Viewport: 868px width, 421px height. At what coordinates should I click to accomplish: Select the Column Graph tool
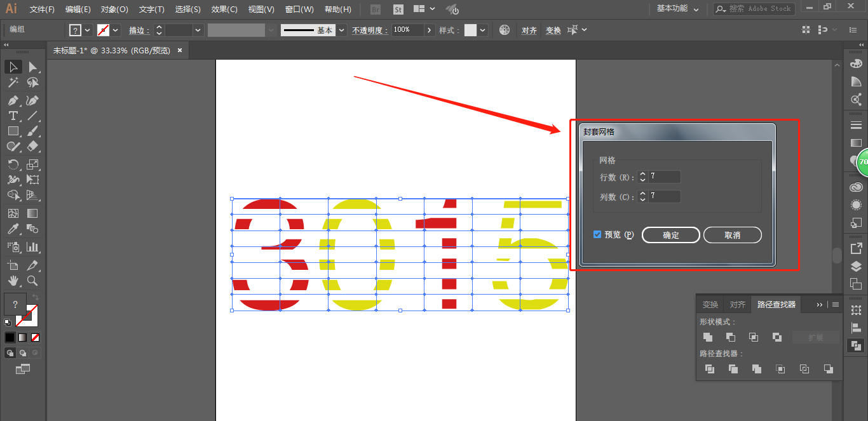pos(33,247)
